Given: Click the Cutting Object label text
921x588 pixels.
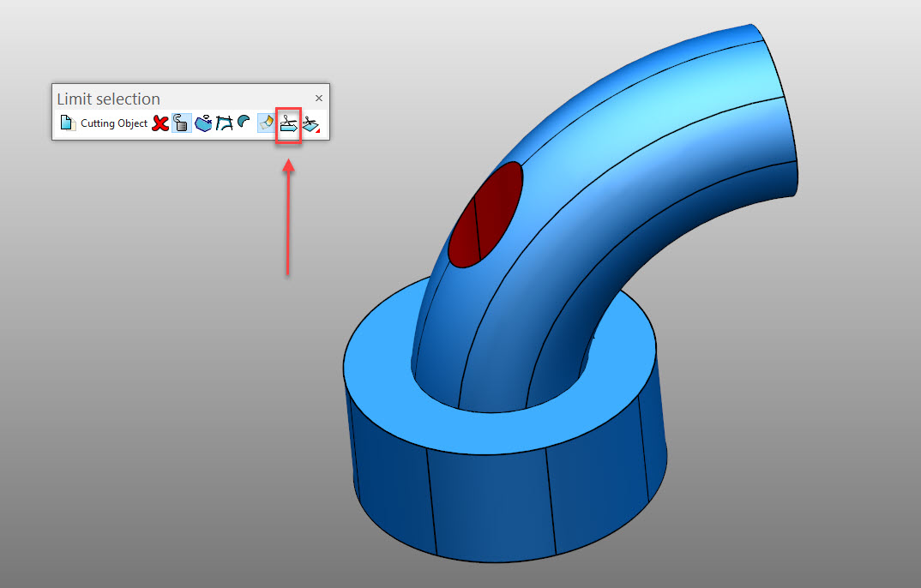Looking at the screenshot, I should pos(112,123).
